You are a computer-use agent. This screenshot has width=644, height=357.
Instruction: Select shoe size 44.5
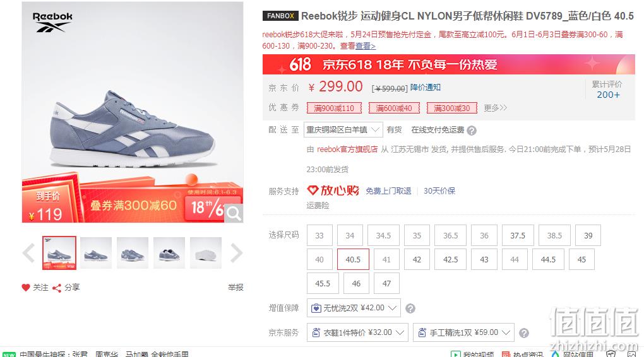point(548,259)
